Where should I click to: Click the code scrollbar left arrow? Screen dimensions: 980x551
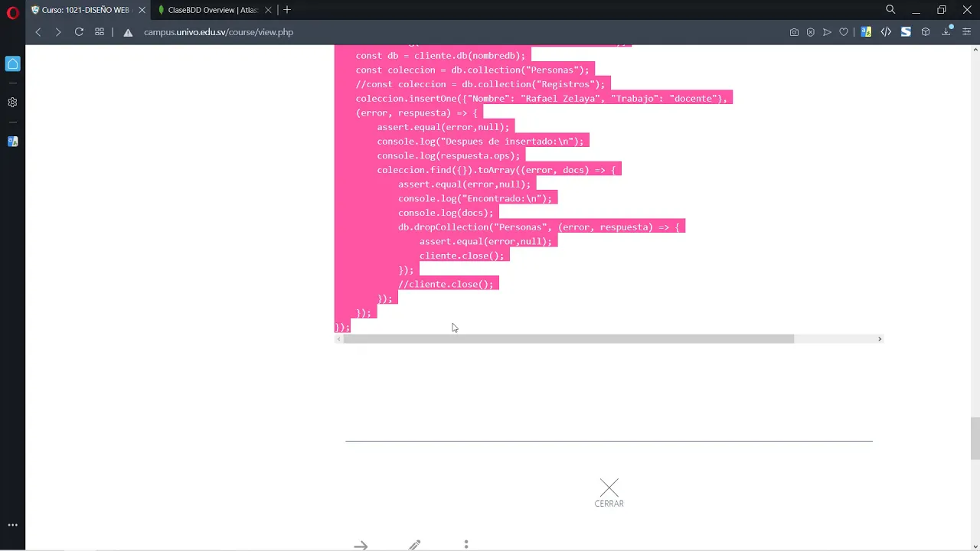point(338,339)
